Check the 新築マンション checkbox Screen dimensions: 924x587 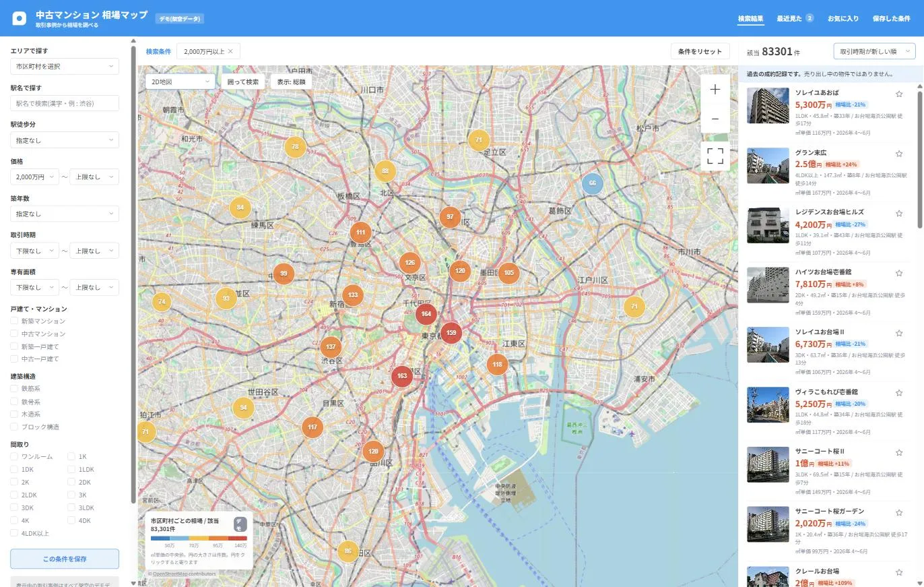[14, 321]
